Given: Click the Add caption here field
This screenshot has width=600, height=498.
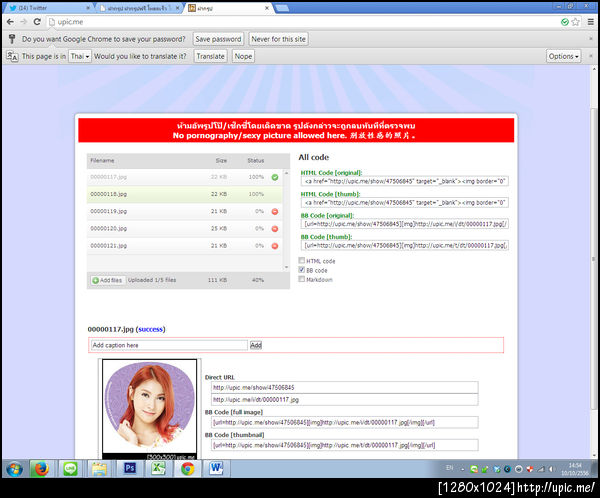Looking at the screenshot, I should click(x=169, y=345).
